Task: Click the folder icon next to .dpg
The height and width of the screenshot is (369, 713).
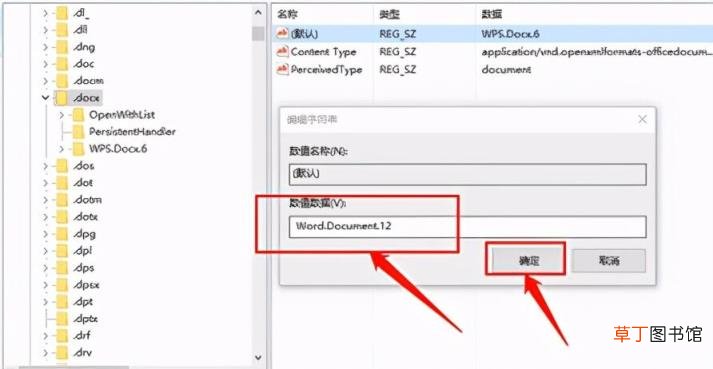Action: click(x=62, y=234)
